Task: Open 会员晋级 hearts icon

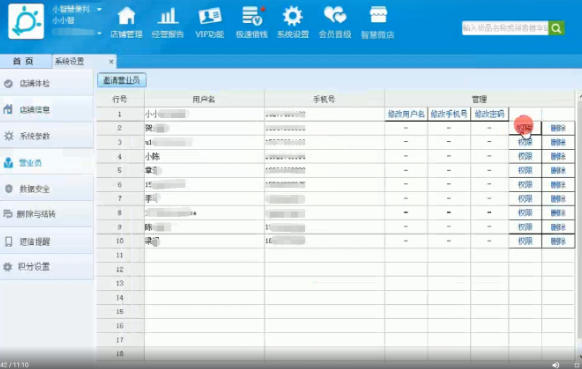Action: (335, 22)
